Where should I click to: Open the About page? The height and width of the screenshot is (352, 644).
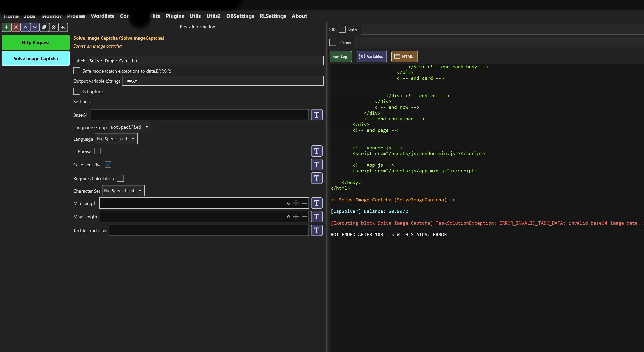click(299, 16)
